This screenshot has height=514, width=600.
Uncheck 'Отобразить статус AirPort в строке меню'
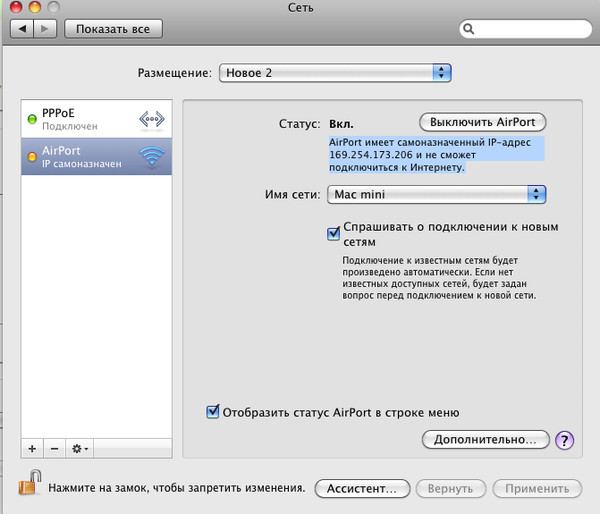(x=212, y=411)
